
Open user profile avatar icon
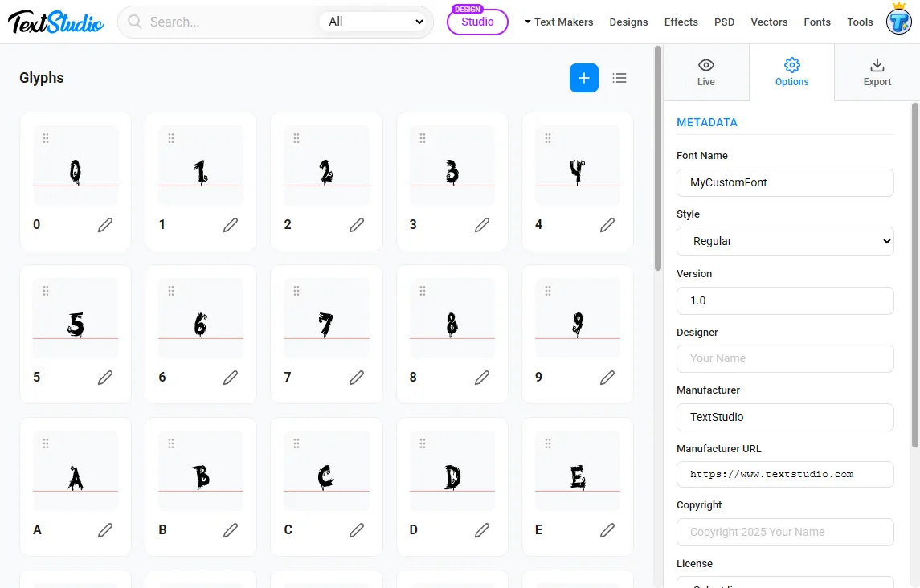pyautogui.click(x=899, y=22)
